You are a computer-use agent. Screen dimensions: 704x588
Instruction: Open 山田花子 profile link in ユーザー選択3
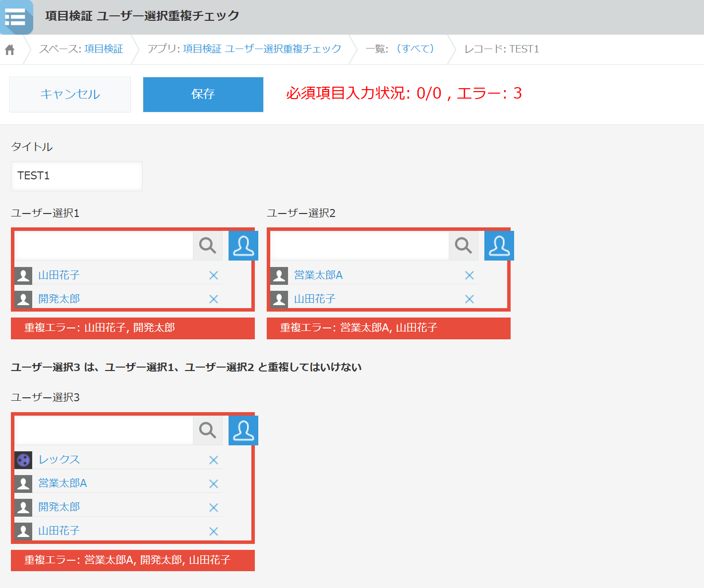tap(59, 531)
